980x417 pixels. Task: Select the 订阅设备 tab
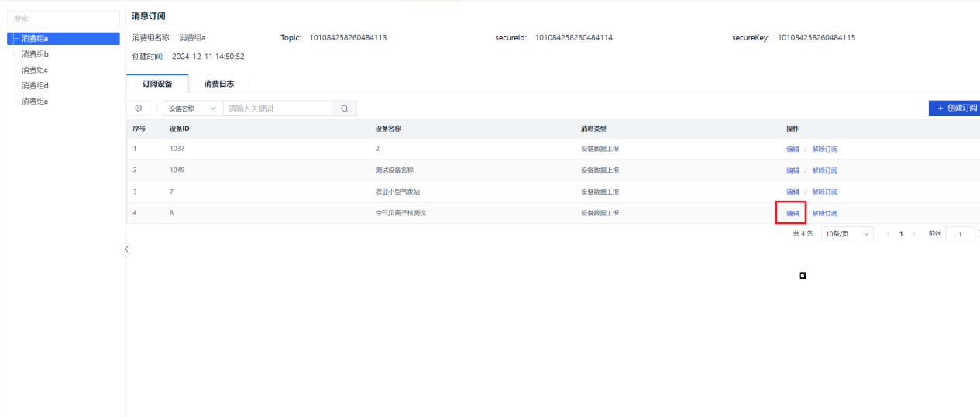(157, 84)
